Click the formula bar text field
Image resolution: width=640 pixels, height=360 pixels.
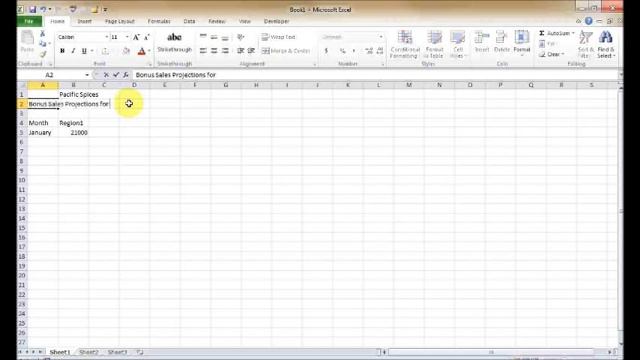coord(375,75)
